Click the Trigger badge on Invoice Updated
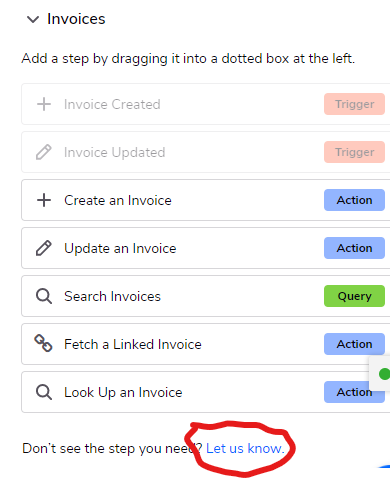390x479 pixels. click(x=354, y=152)
